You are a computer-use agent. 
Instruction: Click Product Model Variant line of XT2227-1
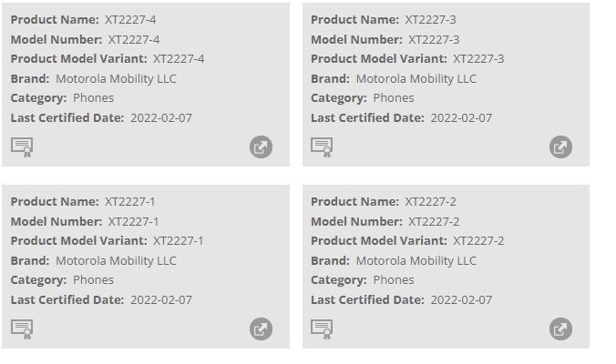pyautogui.click(x=107, y=241)
